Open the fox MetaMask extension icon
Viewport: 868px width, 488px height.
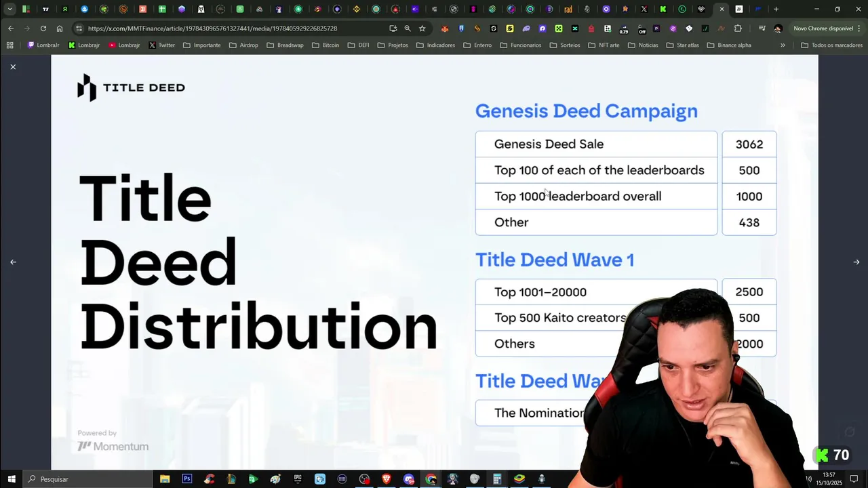point(445,28)
